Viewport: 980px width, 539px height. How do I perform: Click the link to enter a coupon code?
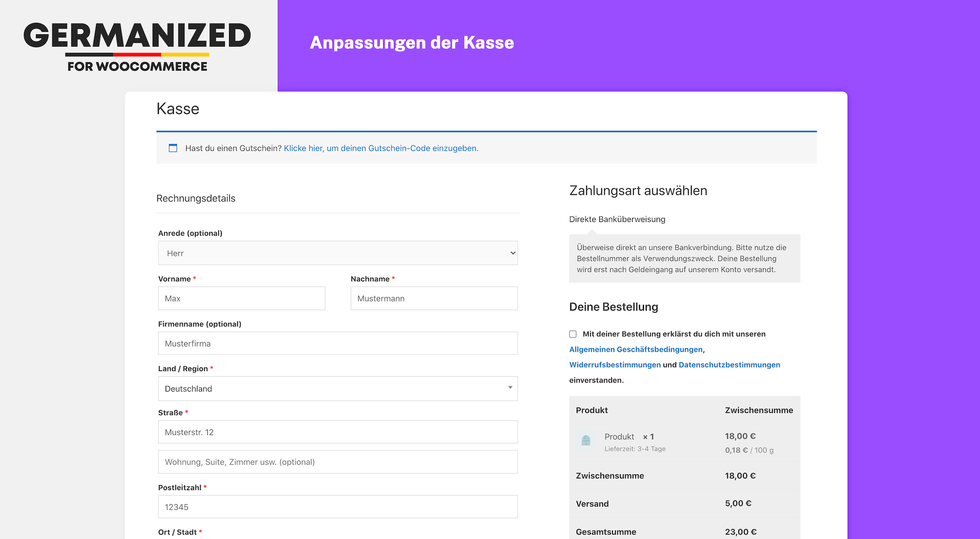pyautogui.click(x=381, y=148)
